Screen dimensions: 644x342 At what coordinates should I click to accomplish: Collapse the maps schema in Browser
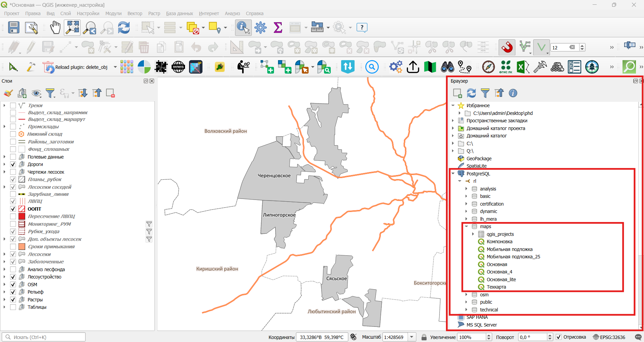pyautogui.click(x=466, y=226)
